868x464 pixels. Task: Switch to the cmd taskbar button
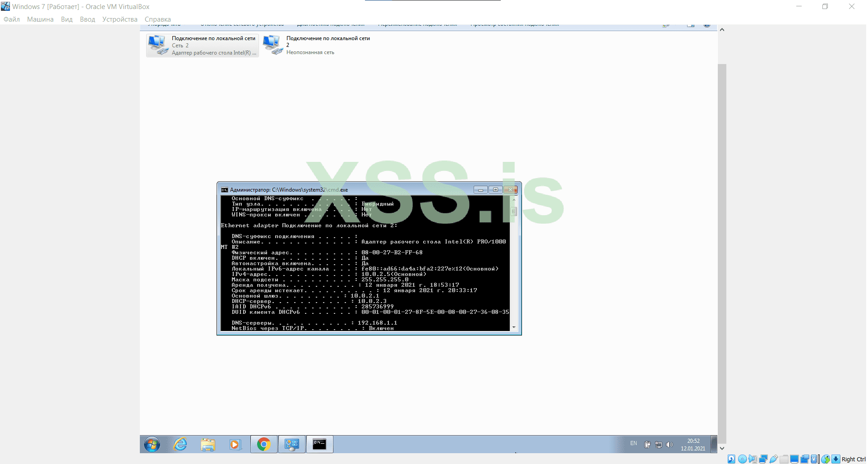click(x=319, y=444)
